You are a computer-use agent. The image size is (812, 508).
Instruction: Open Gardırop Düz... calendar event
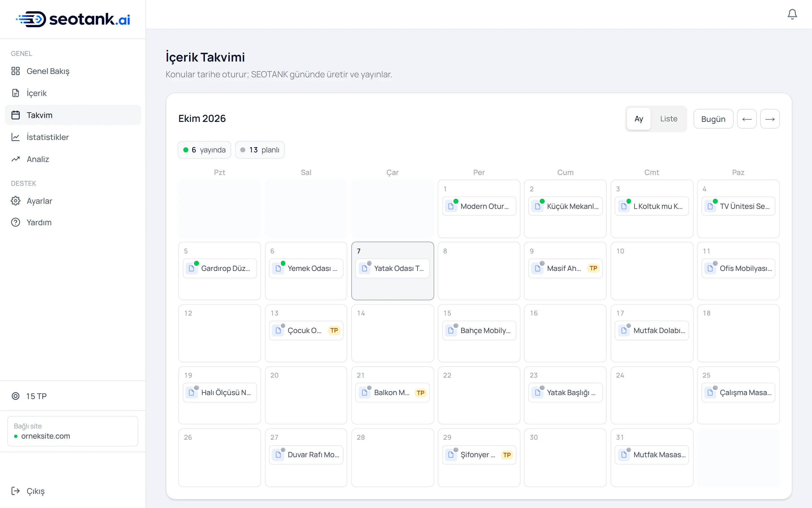click(220, 268)
